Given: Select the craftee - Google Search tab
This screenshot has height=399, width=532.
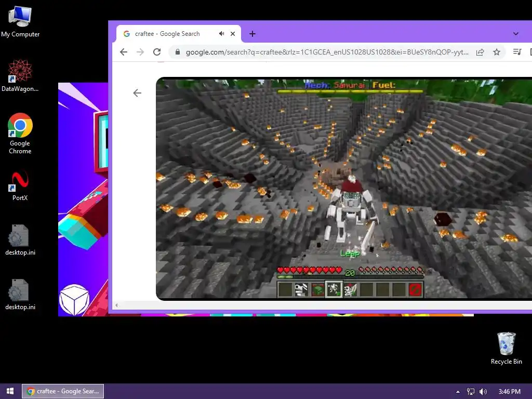Looking at the screenshot, I should pos(179,34).
